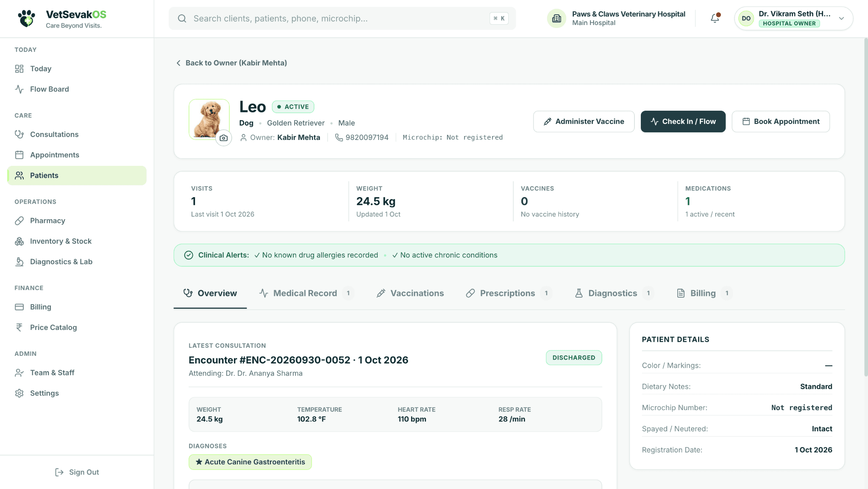Screen dimensions: 868x489
Task: Go back to owner Kabir Mehta
Action: pyautogui.click(x=231, y=63)
